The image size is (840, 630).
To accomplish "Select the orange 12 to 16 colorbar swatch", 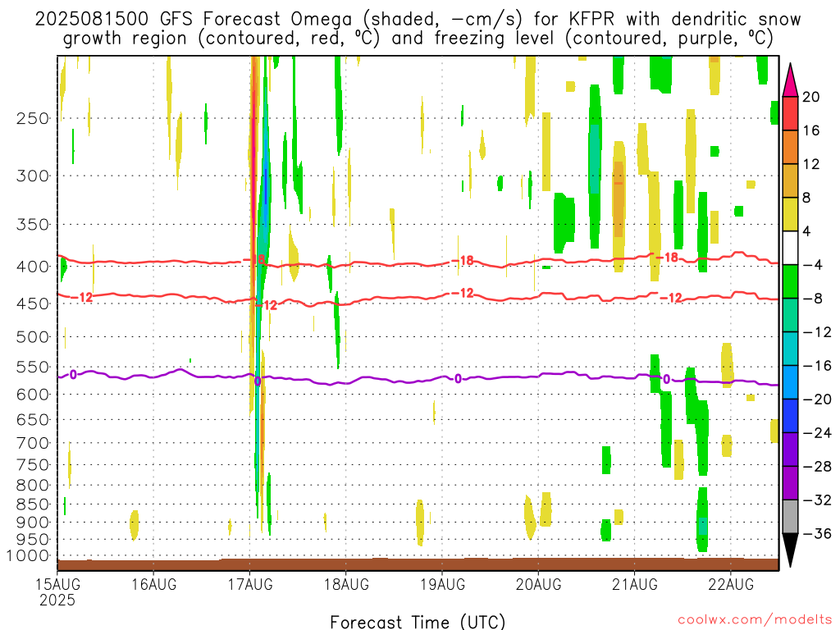I will coord(790,148).
